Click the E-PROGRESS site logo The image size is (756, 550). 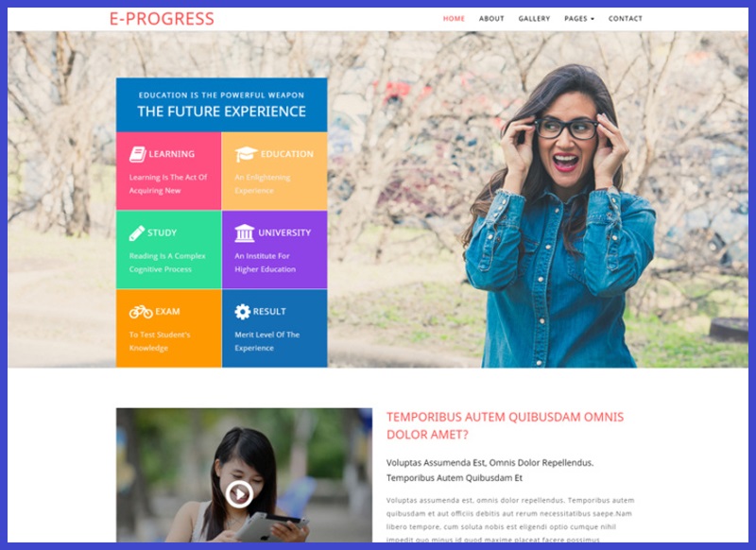[x=162, y=19]
